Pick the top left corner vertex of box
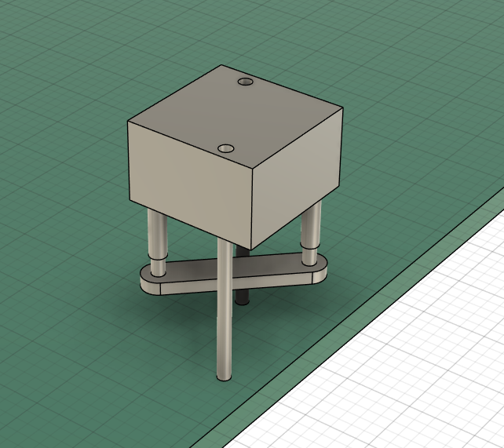The width and height of the screenshot is (504, 448). [129, 122]
